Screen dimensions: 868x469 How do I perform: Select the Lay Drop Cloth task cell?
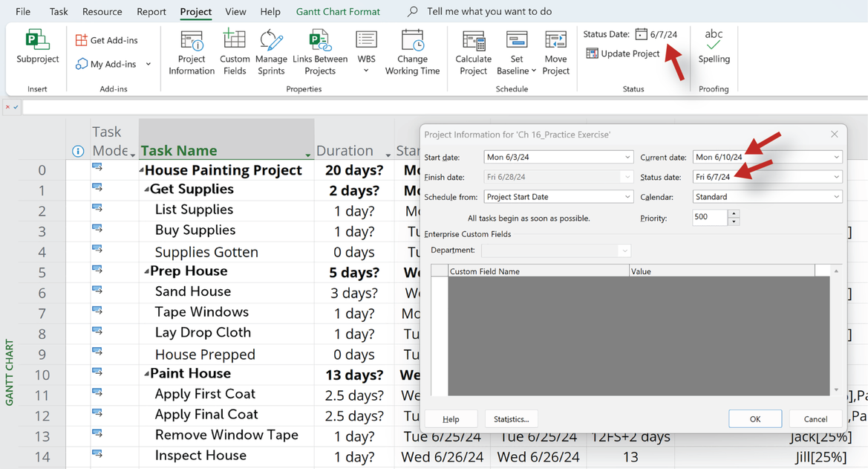[x=226, y=333]
